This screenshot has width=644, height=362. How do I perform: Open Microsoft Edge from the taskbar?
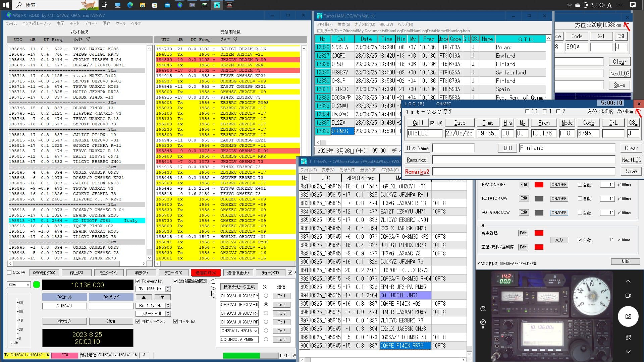130,5
